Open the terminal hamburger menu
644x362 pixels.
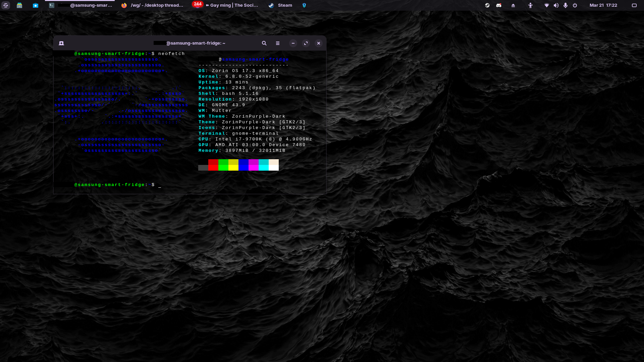pyautogui.click(x=278, y=43)
